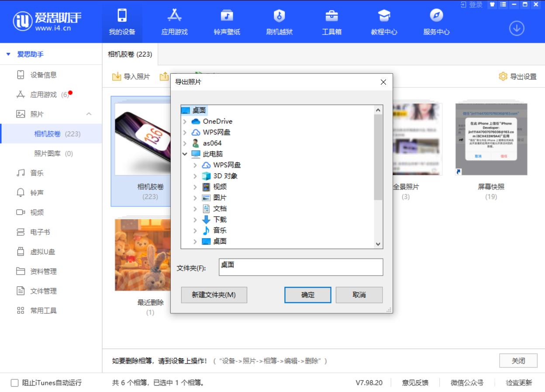The width and height of the screenshot is (545, 392).
Task: Click 新建文件夹 button
Action: pos(214,295)
